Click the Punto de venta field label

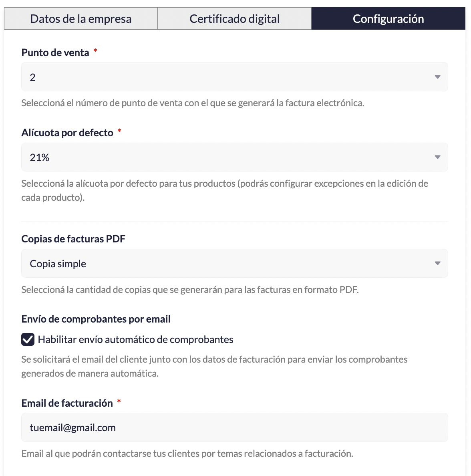[55, 52]
